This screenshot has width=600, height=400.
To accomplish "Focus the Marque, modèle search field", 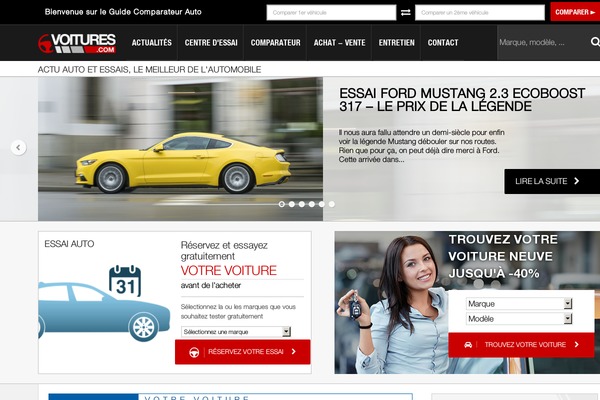I will coord(543,42).
